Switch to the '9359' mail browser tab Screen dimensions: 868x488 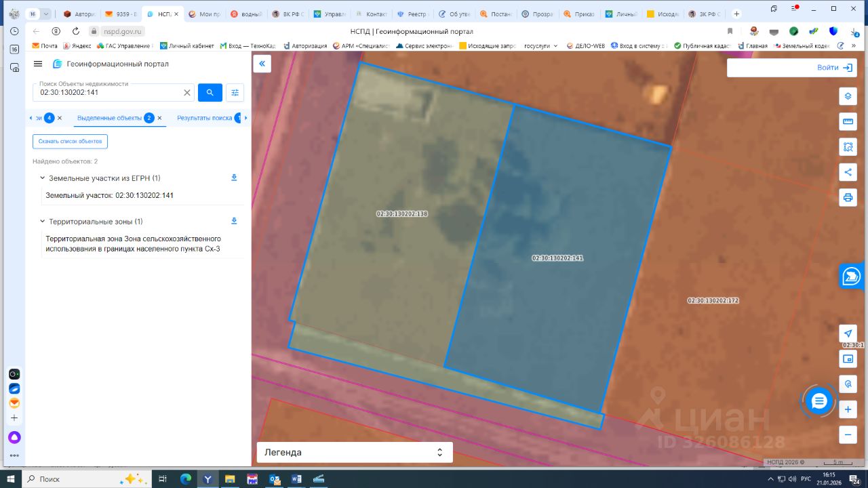click(x=121, y=14)
